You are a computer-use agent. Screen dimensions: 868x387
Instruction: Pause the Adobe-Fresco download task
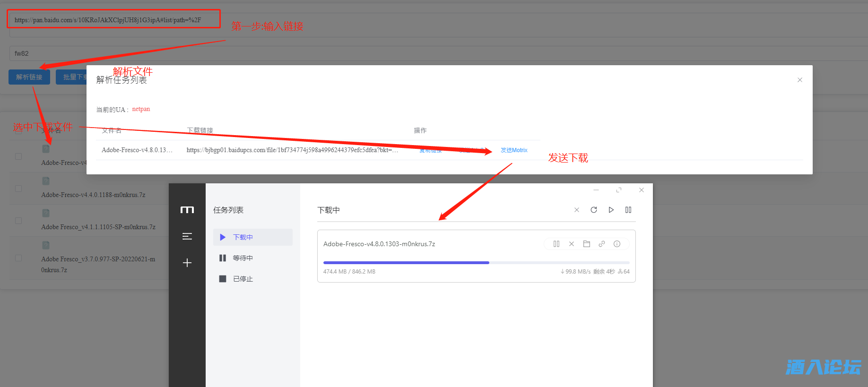point(556,244)
